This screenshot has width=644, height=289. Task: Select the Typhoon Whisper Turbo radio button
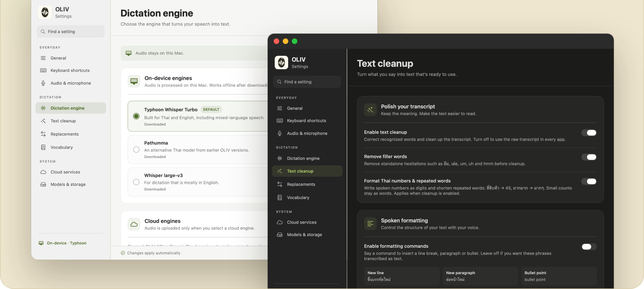136,116
